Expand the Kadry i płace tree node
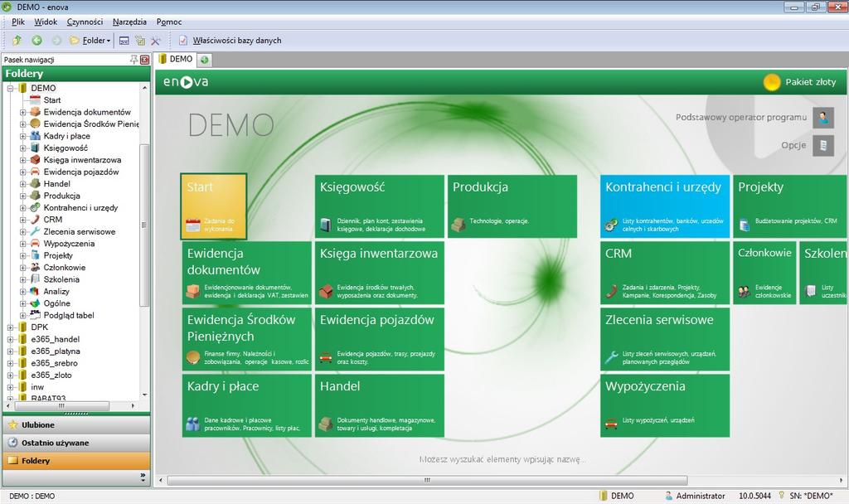 pos(22,136)
